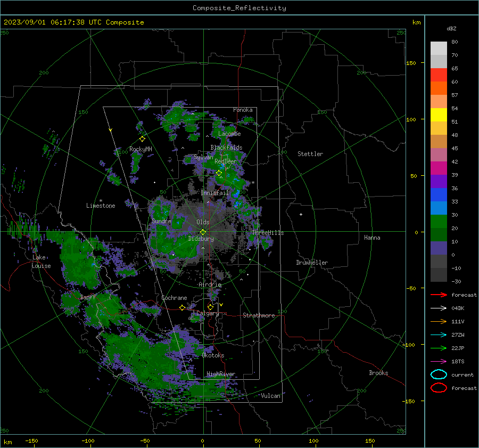Pick the light gray 70-80 dBZ swatch

(x=439, y=48)
